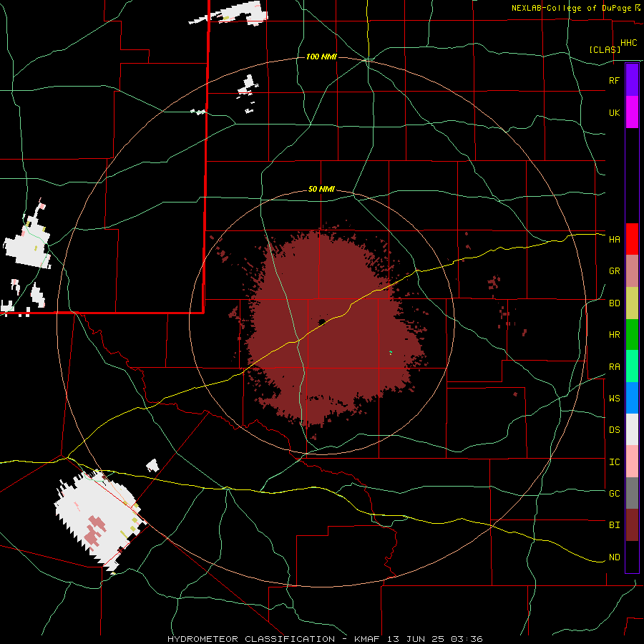Click the 'WS' legend label

[614, 398]
